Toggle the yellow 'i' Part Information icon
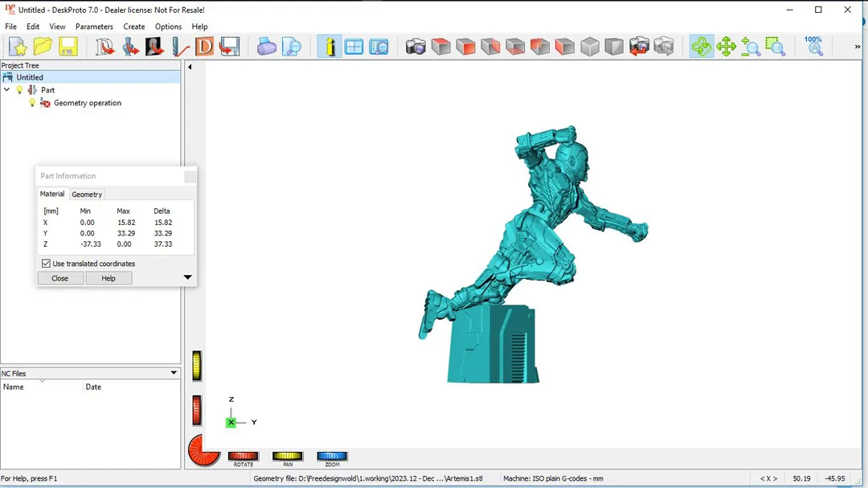Viewport: 868px width, 488px height. [330, 47]
